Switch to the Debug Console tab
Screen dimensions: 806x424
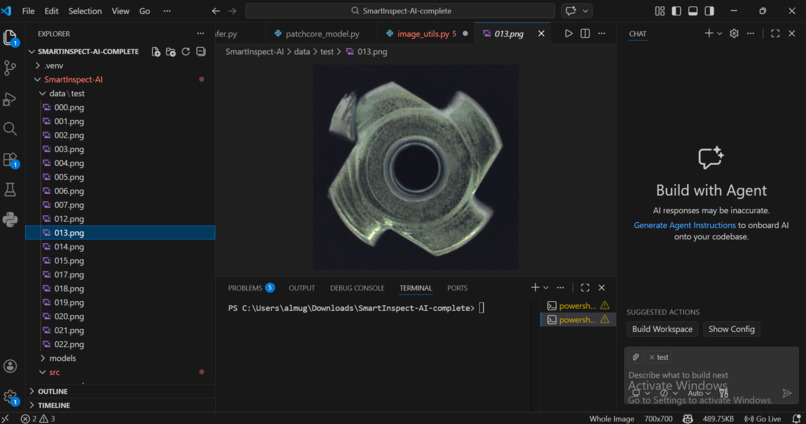357,288
